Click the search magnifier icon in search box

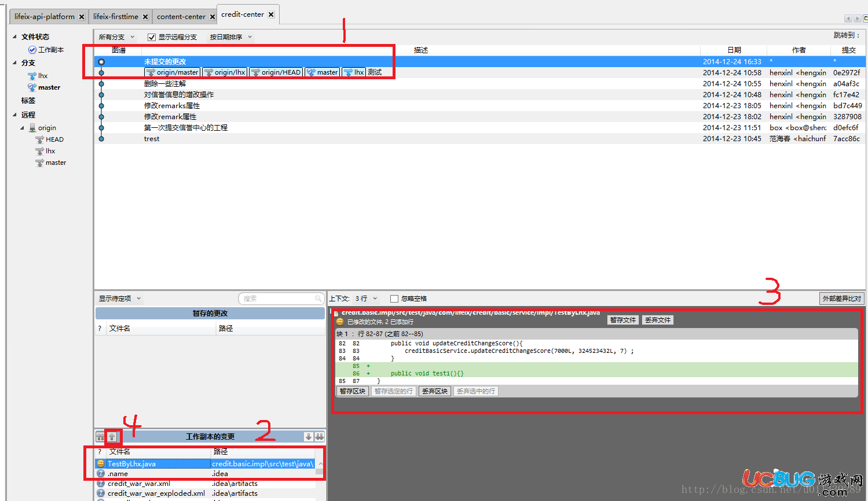pyautogui.click(x=318, y=299)
